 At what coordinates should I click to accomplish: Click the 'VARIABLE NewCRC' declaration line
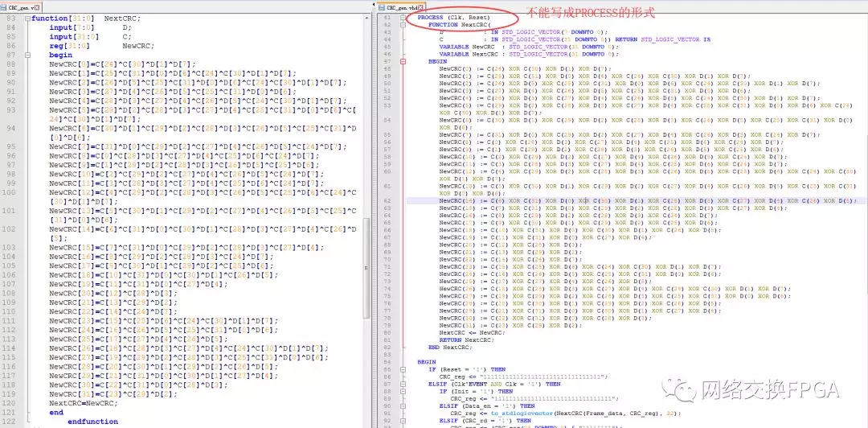(529, 47)
